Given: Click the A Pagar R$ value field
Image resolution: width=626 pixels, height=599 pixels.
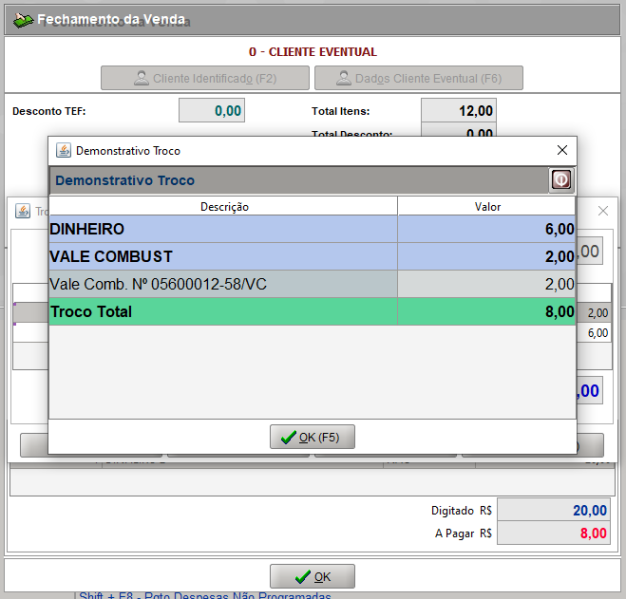Looking at the screenshot, I should (553, 533).
